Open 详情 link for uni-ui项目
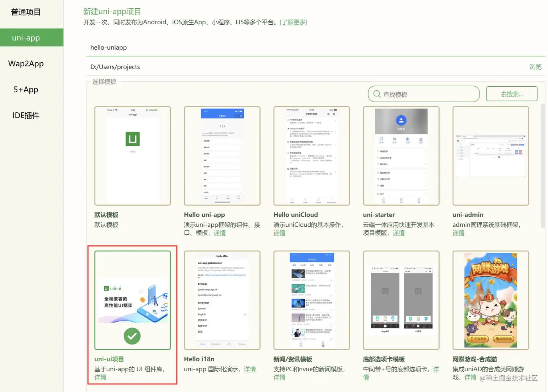The width and height of the screenshot is (548, 392). 100,377
